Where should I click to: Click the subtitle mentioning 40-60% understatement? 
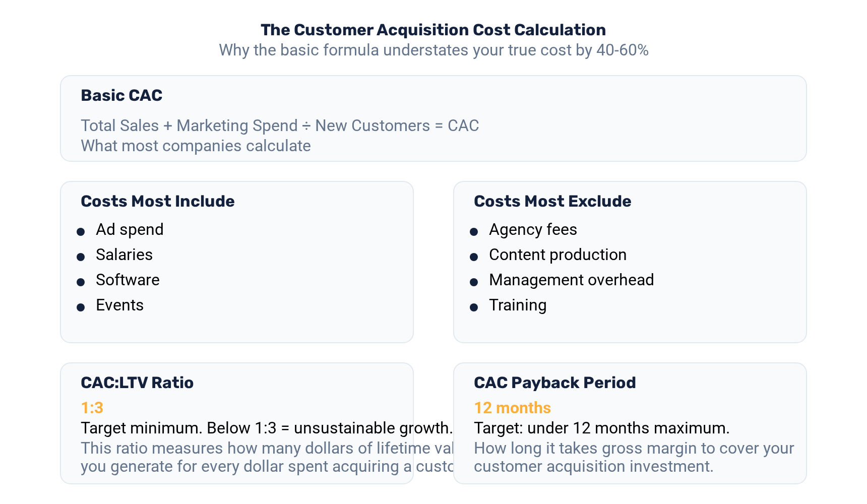tap(433, 50)
